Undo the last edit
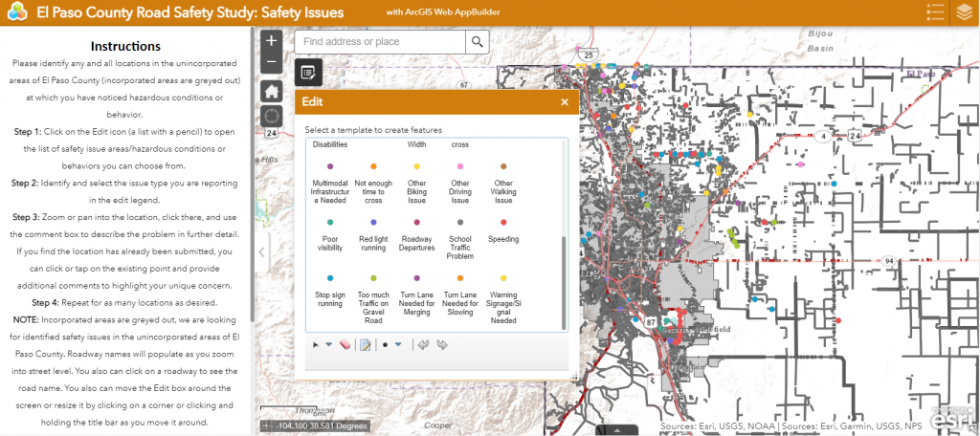The width and height of the screenshot is (980, 436). coord(423,345)
